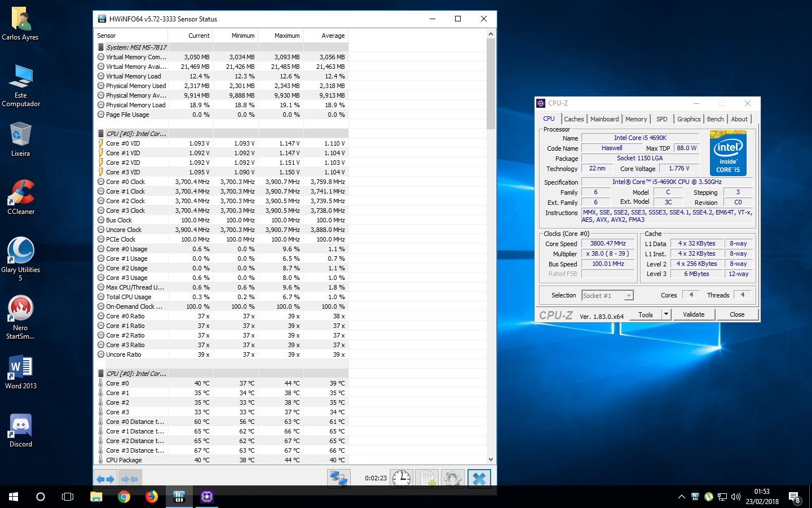The image size is (812, 508).
Task: Select the Word 2013 desktop shortcut
Action: point(21,372)
